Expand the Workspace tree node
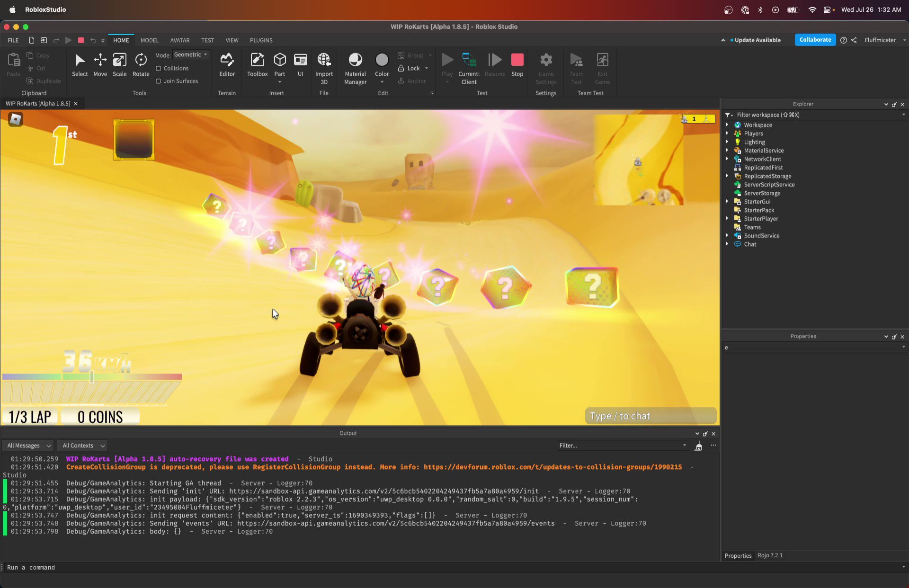The image size is (909, 588). click(727, 125)
